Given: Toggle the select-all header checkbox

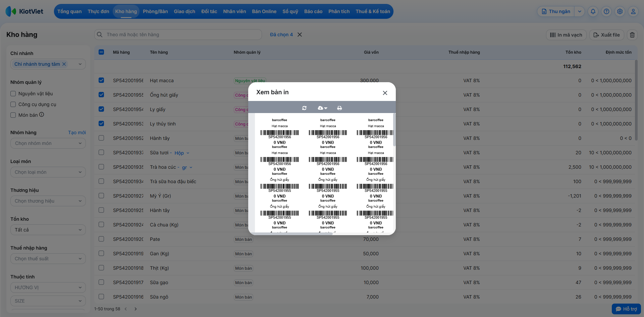Looking at the screenshot, I should point(101,52).
